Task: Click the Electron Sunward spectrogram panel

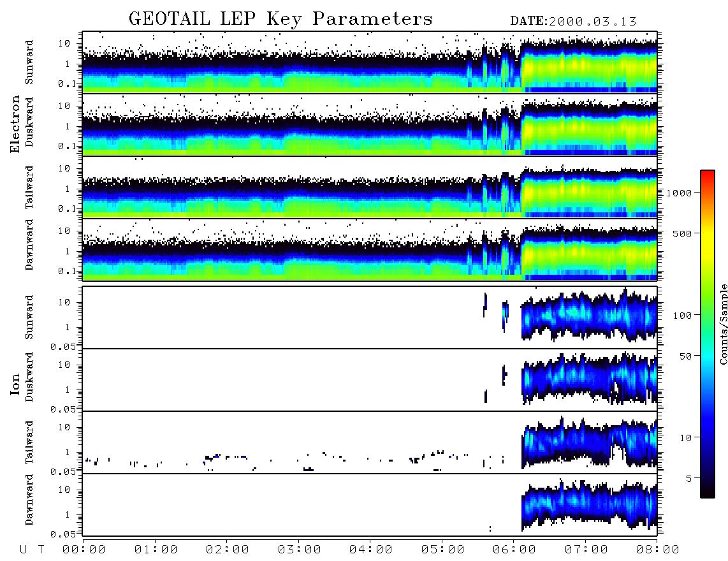Action: [x=370, y=62]
